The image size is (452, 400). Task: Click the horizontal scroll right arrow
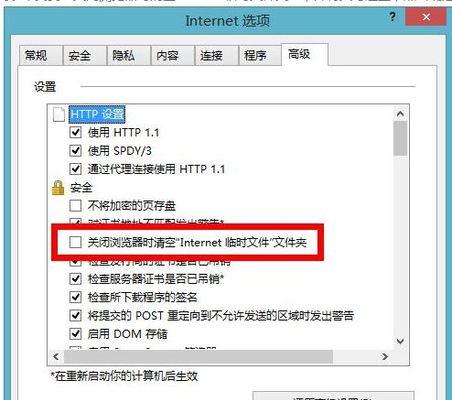point(385,356)
